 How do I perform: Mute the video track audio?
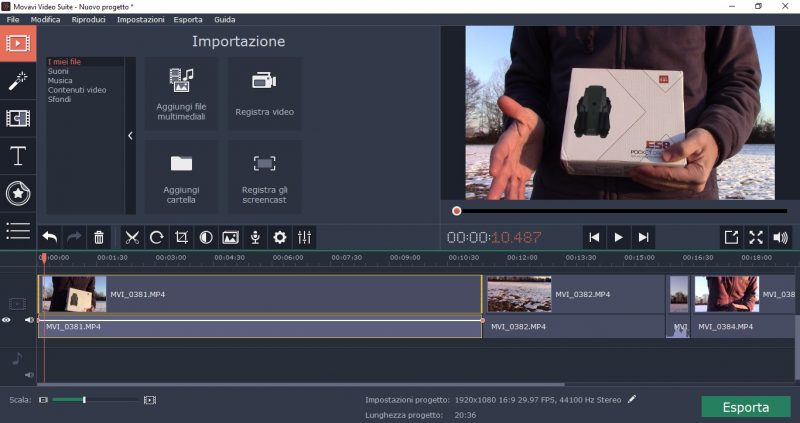pos(29,320)
